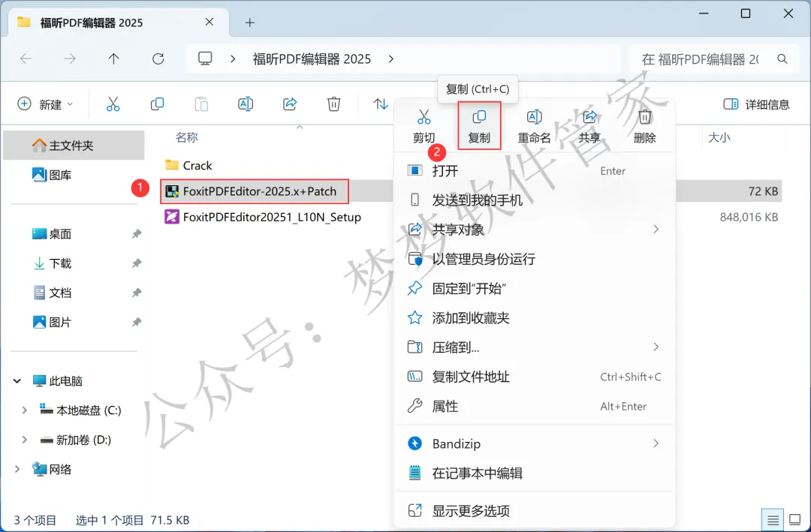The height and width of the screenshot is (532, 811).
Task: Click the Copy icon in the toolbar
Action: 157,104
